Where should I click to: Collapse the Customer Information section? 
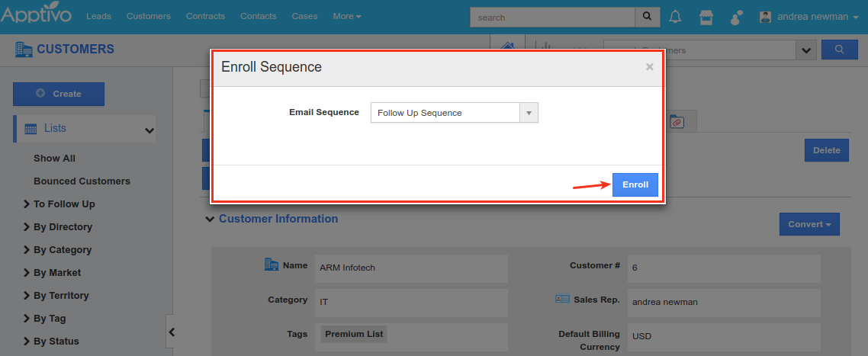[210, 220]
